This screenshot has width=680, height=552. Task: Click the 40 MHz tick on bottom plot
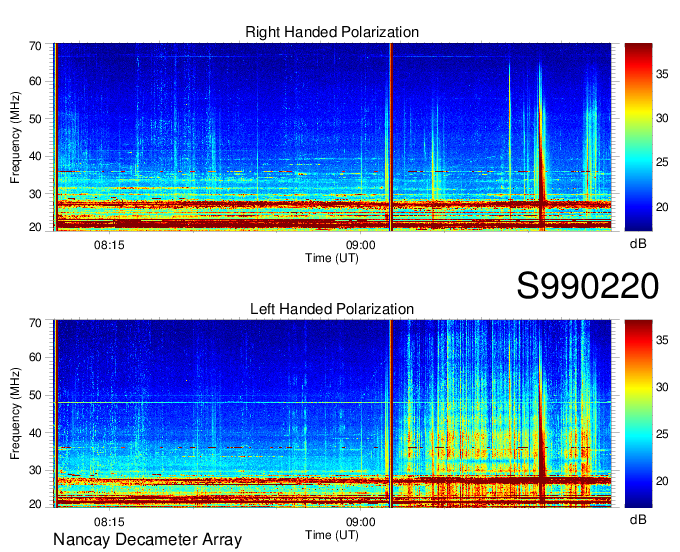coord(35,433)
